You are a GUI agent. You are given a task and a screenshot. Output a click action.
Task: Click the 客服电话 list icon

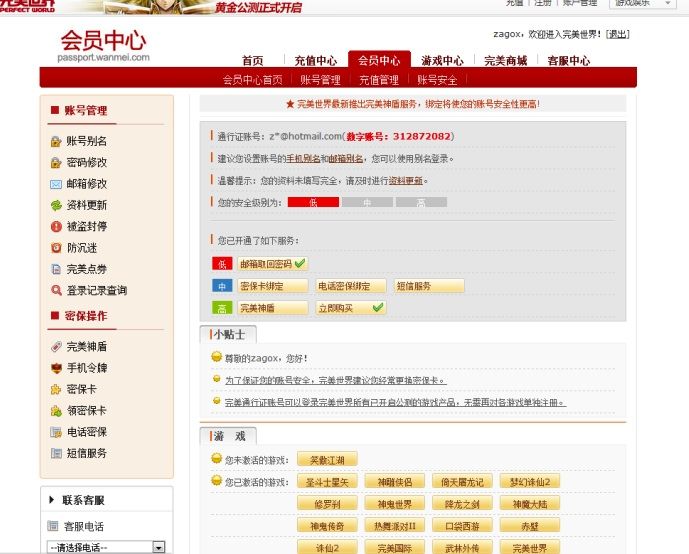(x=53, y=526)
